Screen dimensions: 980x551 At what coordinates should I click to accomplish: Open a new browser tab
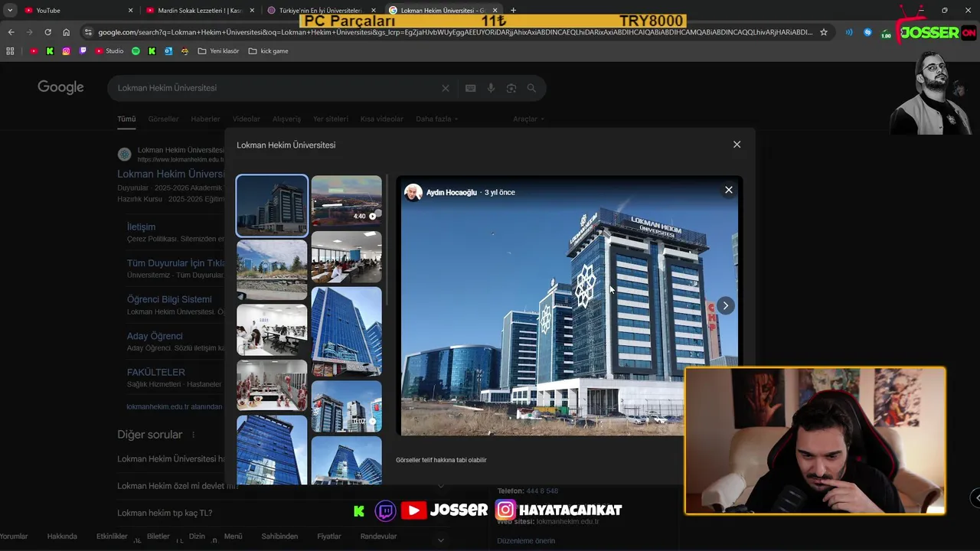(x=513, y=10)
